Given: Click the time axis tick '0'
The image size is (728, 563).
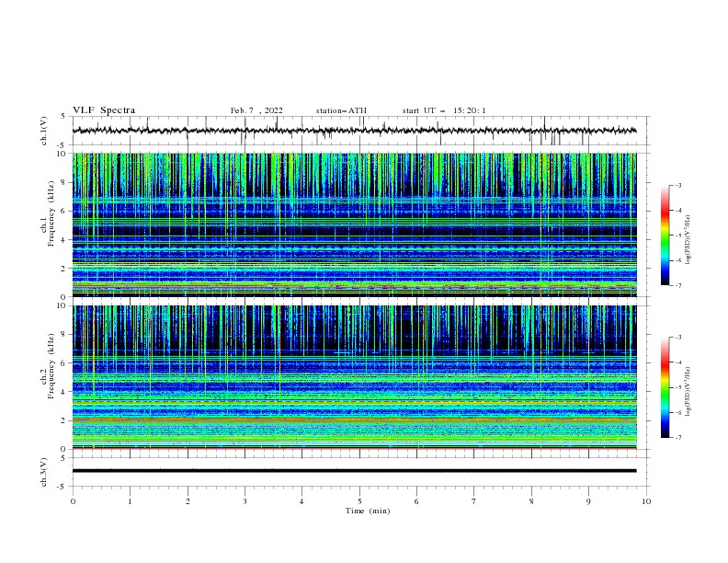Looking at the screenshot, I should pyautogui.click(x=73, y=501).
